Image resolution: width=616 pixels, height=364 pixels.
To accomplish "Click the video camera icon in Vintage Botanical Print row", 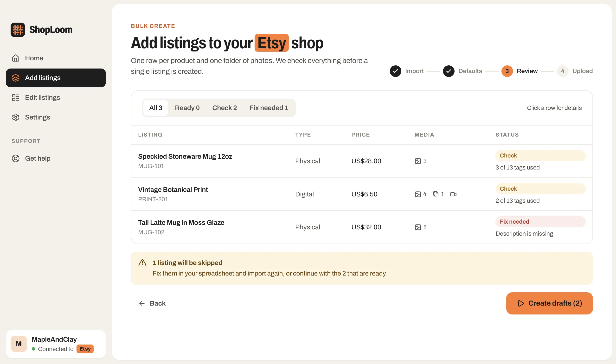I will [453, 194].
